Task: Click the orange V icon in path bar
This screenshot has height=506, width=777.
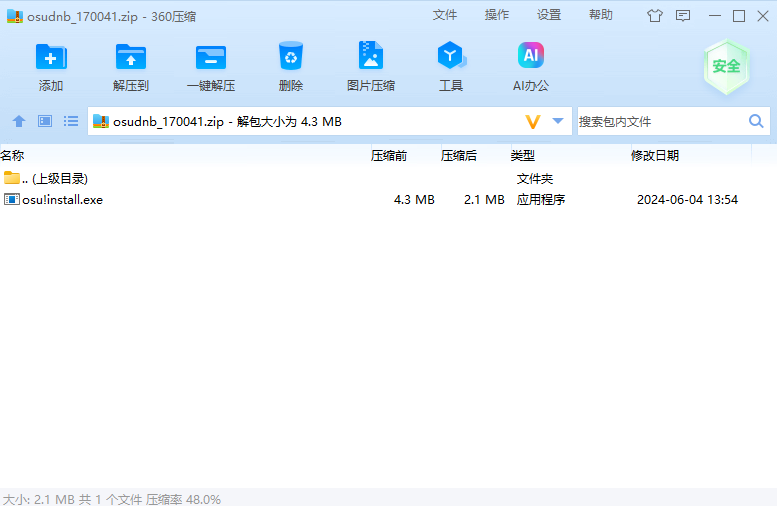Action: click(x=533, y=121)
